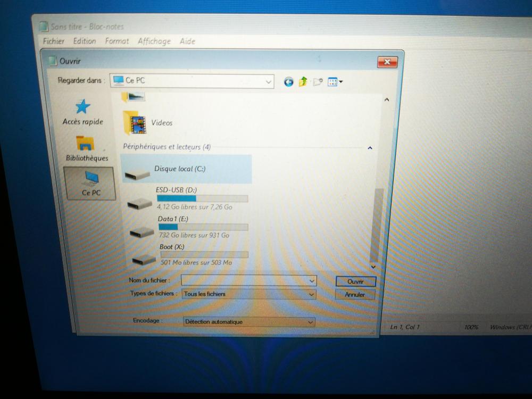Expand the Nom du fichier dropdown arrow

[x=312, y=281]
